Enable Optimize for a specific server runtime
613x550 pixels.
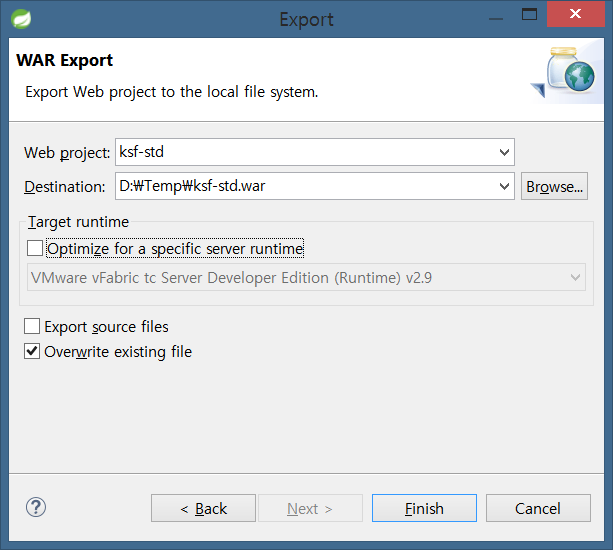pyautogui.click(x=35, y=248)
